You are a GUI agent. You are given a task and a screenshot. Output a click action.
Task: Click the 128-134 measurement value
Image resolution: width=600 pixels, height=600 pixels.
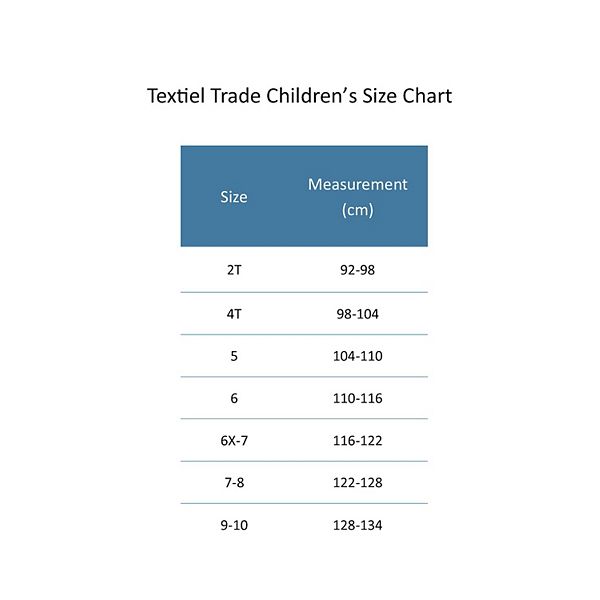[357, 525]
